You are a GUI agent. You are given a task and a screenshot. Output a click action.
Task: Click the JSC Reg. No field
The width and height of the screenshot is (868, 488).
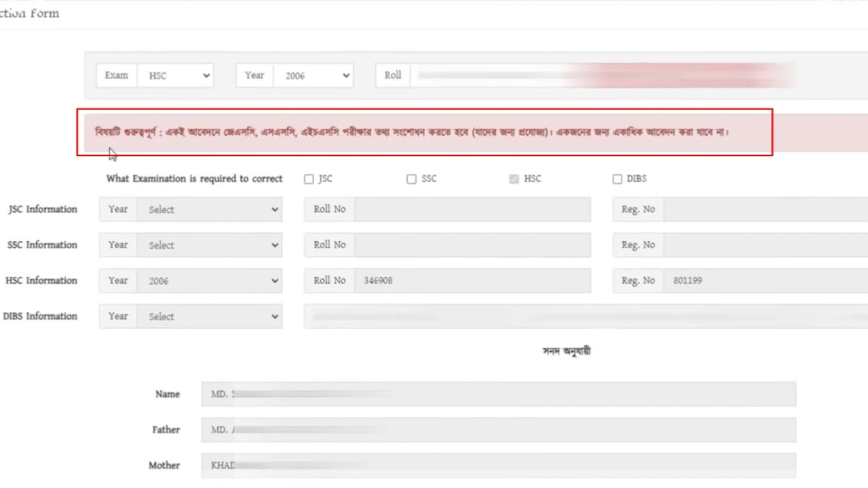tap(765, 210)
